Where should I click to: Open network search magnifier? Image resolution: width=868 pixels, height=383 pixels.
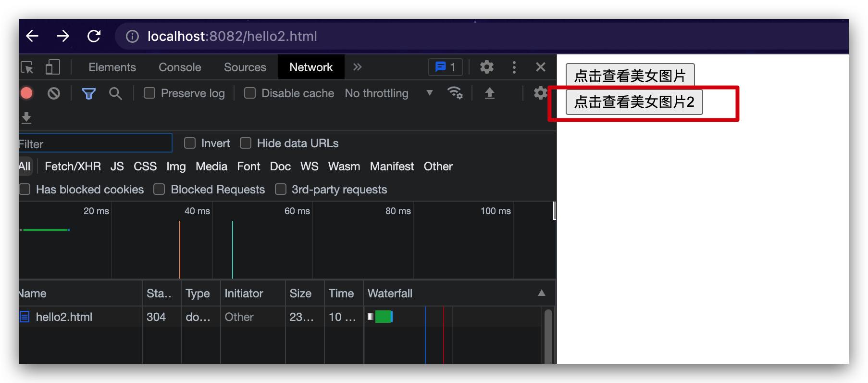tap(115, 93)
